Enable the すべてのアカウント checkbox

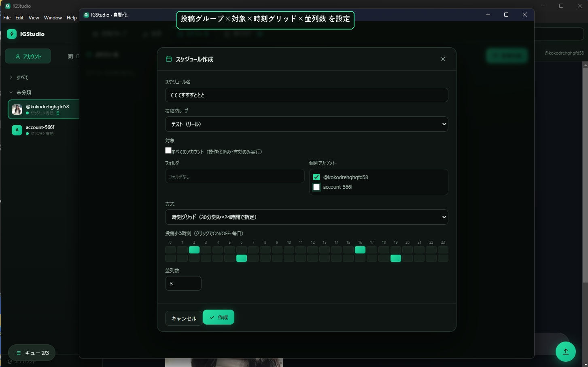click(x=168, y=150)
